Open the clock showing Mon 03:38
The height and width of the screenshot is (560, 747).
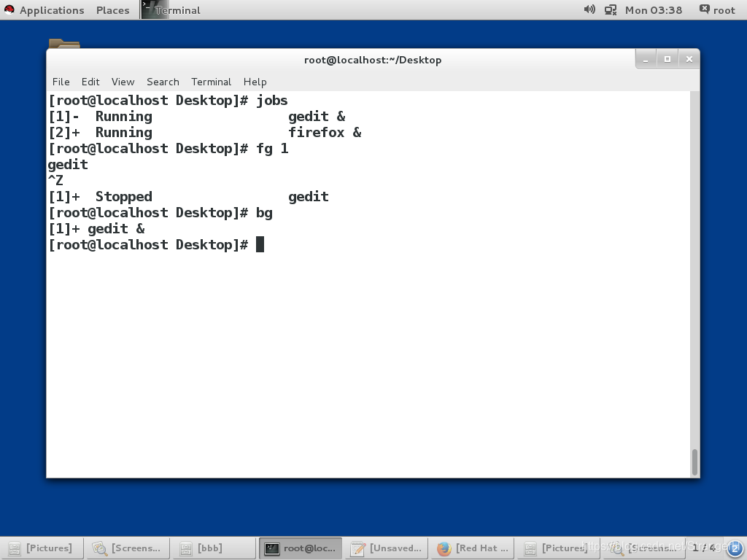653,10
